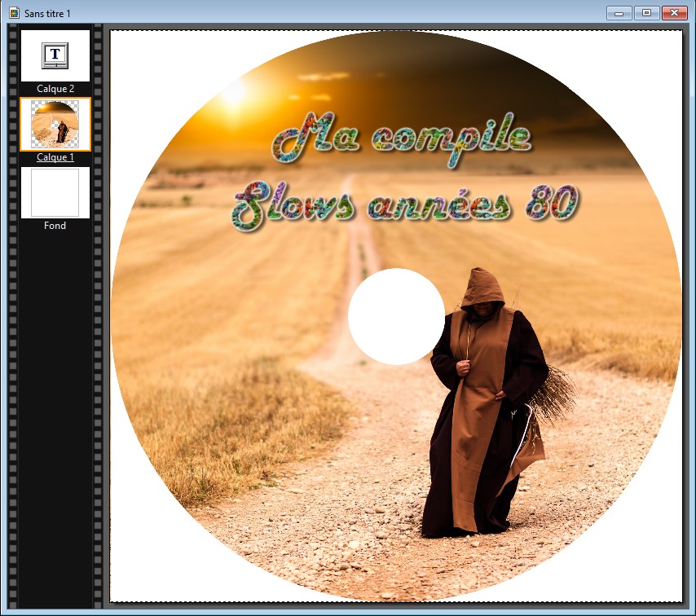Screen dimensions: 696x616
Task: Click the "Slows années 80" text on canvas
Action: [x=405, y=202]
